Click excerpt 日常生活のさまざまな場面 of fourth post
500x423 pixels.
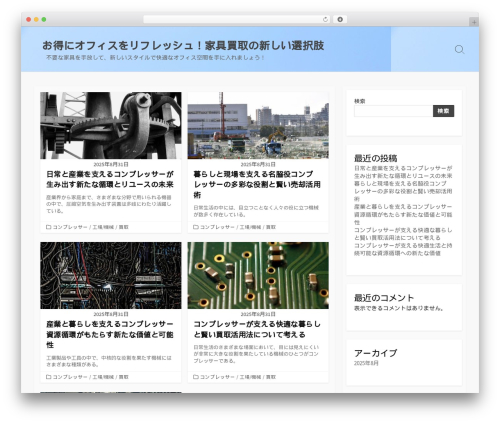coord(256,354)
